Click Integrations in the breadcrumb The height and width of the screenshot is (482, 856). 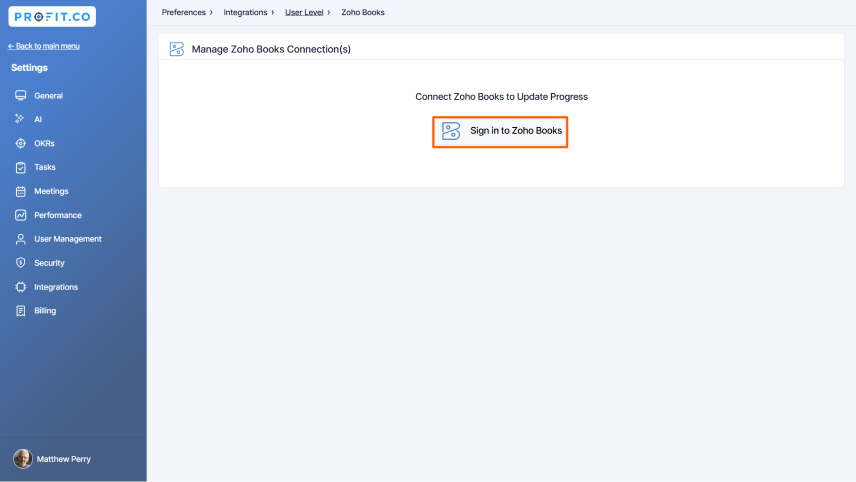[245, 12]
